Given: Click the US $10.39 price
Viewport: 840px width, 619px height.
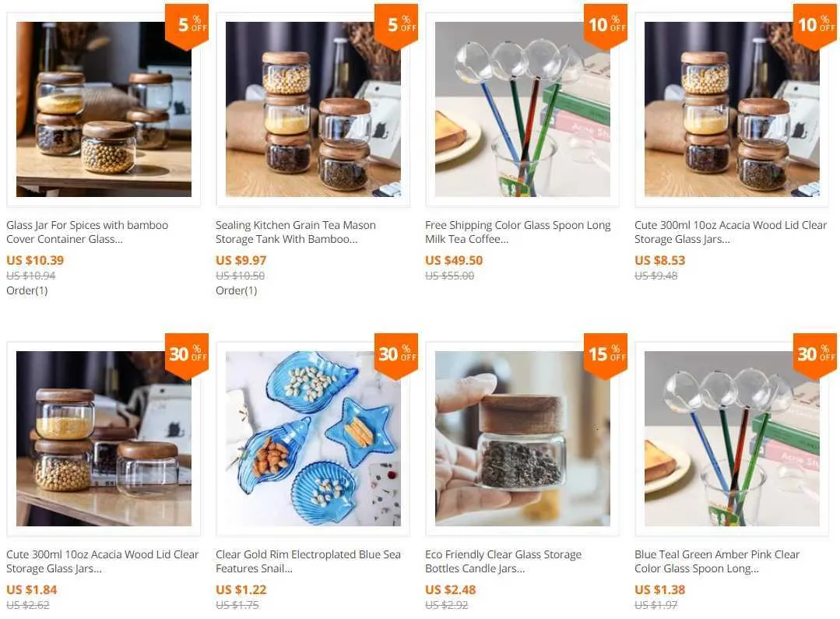Looking at the screenshot, I should [35, 261].
